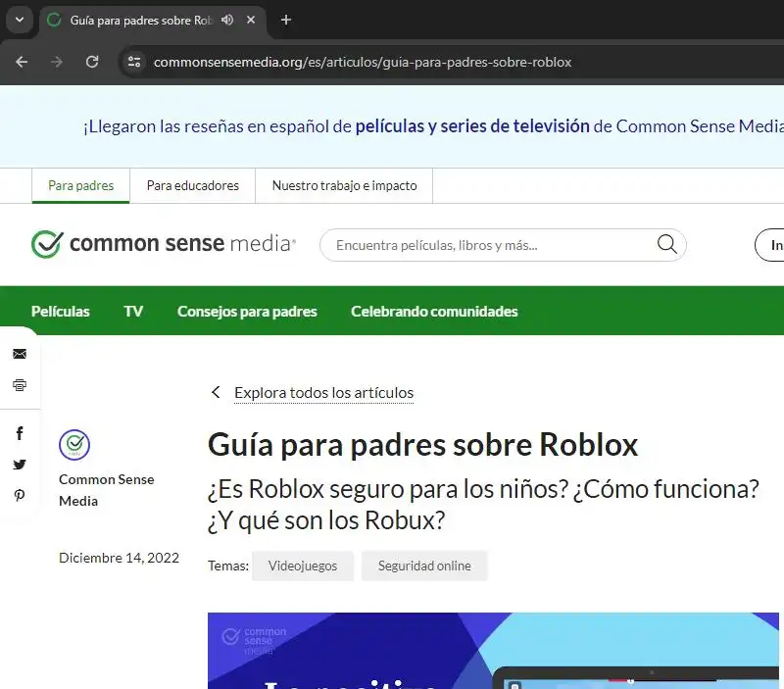Click the search magnifying glass icon

tap(666, 244)
